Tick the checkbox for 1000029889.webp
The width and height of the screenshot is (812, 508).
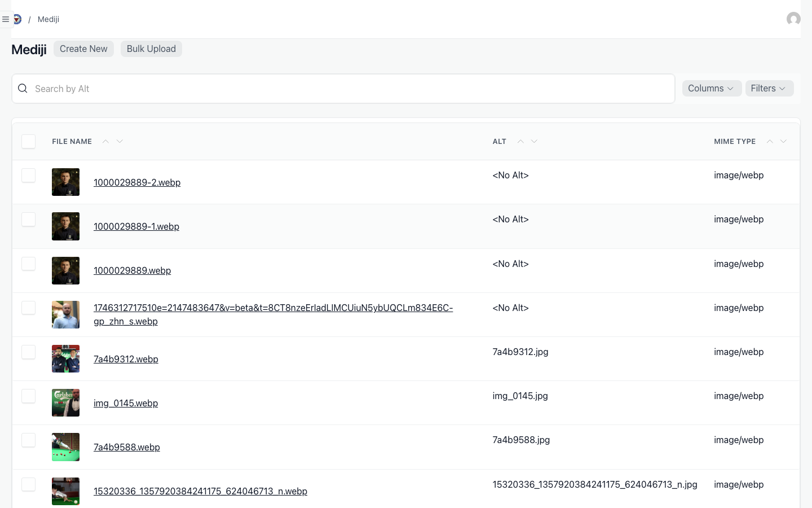click(28, 264)
